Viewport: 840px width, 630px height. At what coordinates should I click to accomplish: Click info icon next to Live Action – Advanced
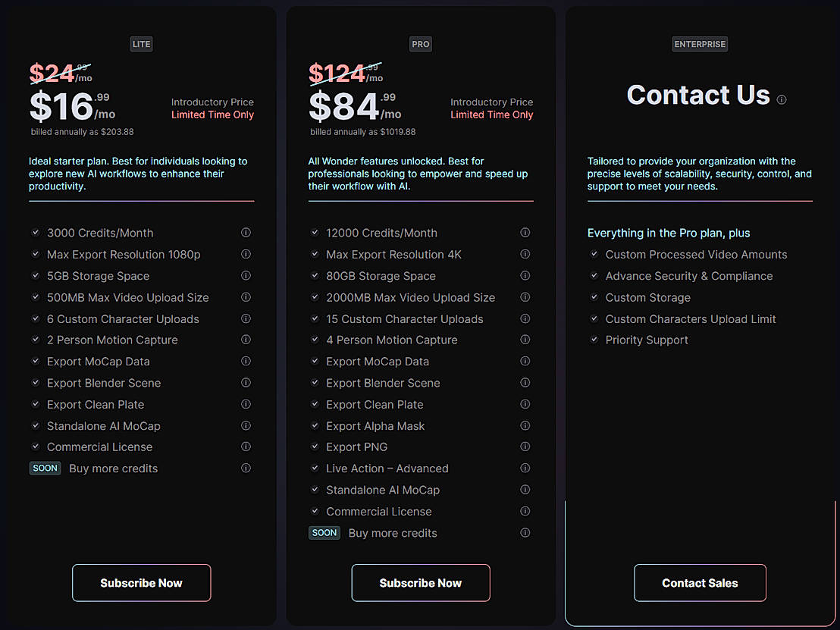click(525, 469)
